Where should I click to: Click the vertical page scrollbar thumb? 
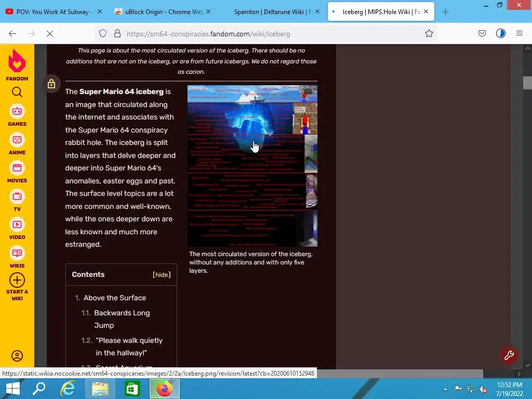click(527, 83)
